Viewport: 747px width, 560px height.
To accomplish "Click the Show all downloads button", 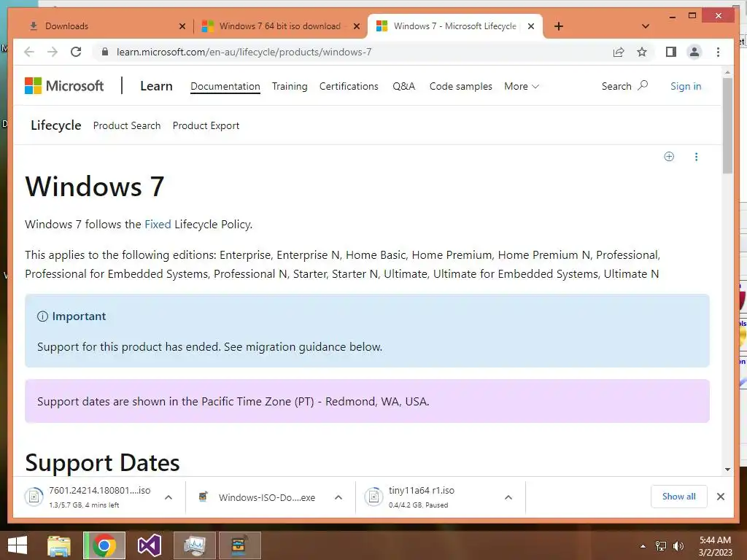I will click(679, 497).
